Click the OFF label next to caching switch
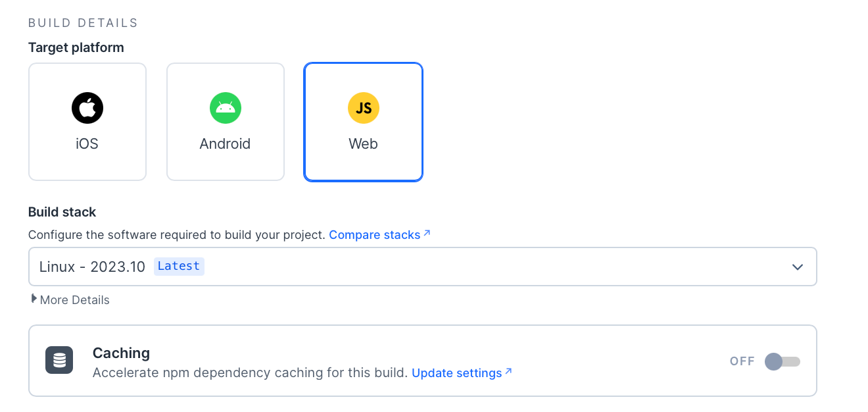This screenshot has height=412, width=868. 742,361
